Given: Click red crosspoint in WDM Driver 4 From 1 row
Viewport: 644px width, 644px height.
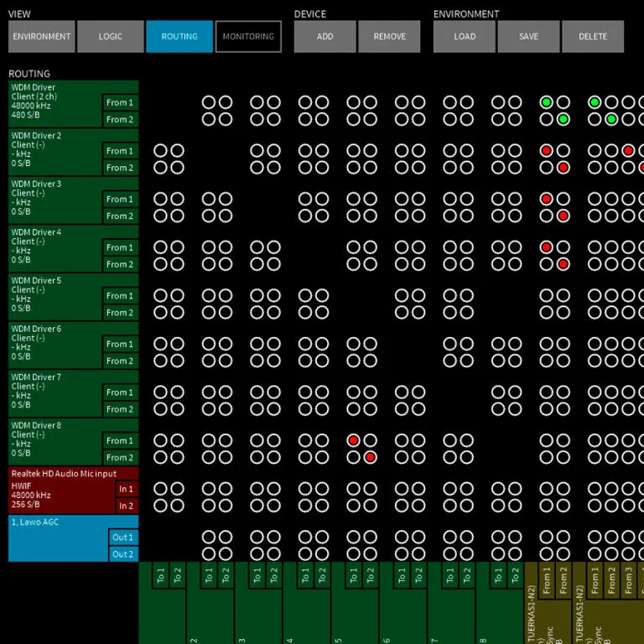Looking at the screenshot, I should (547, 247).
